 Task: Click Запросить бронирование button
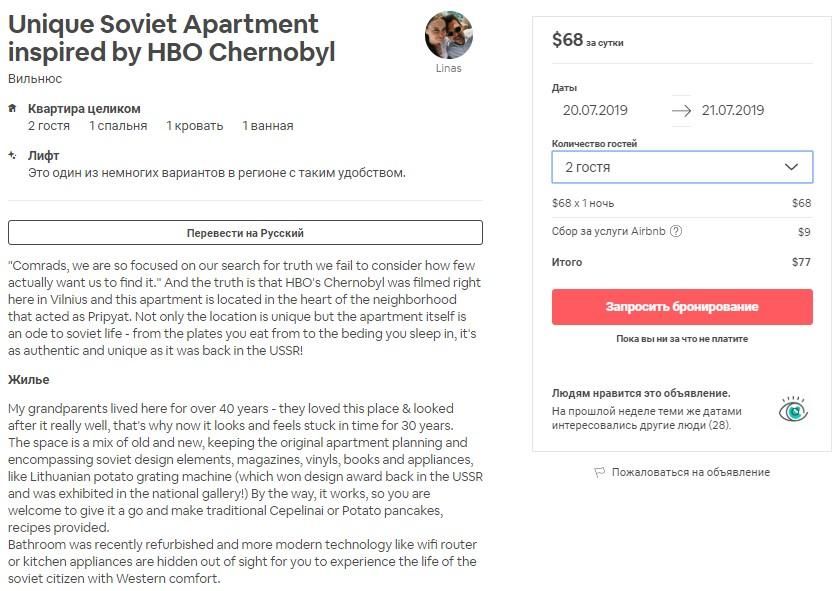pos(682,307)
